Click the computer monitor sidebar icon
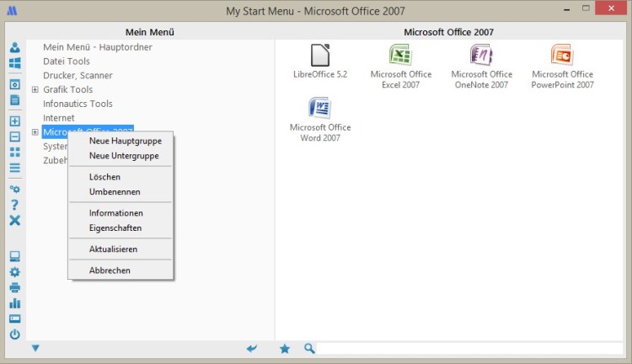632x364 pixels. (x=15, y=256)
